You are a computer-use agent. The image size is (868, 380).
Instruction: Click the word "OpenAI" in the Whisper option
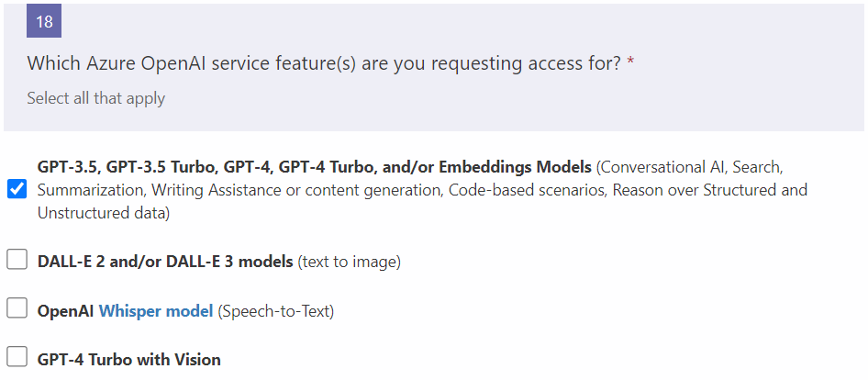point(66,311)
